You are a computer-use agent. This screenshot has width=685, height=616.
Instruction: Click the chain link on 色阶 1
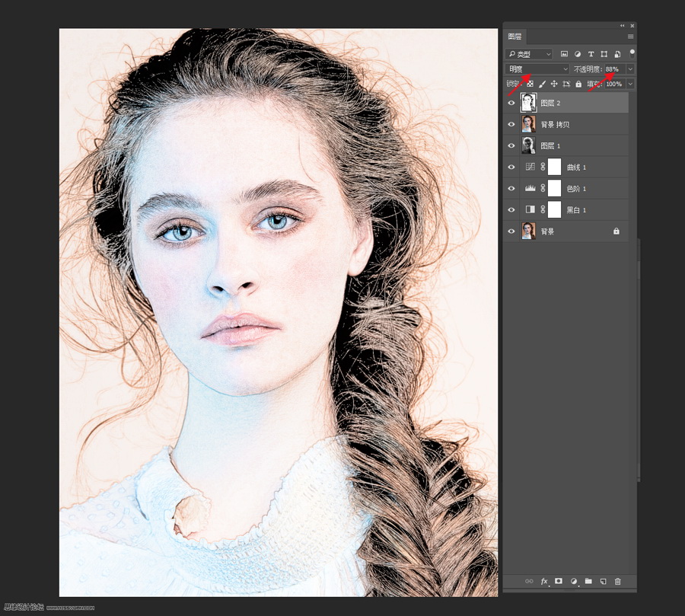tap(543, 188)
